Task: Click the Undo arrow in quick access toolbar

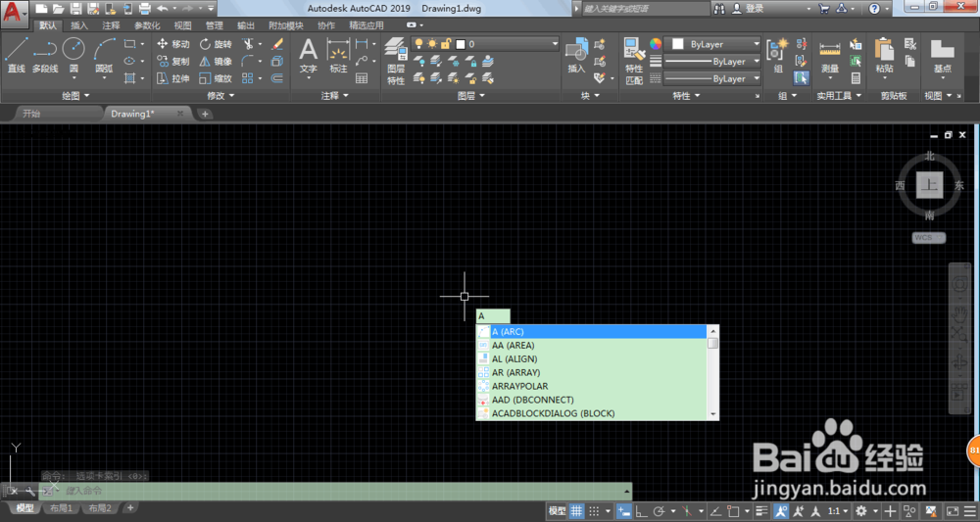Action: click(x=162, y=9)
